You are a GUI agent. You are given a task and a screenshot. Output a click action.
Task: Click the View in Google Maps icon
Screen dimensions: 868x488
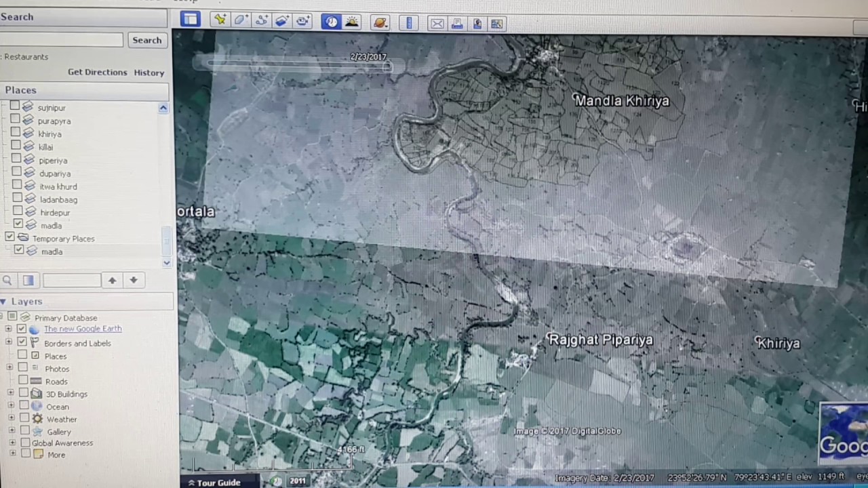(497, 24)
